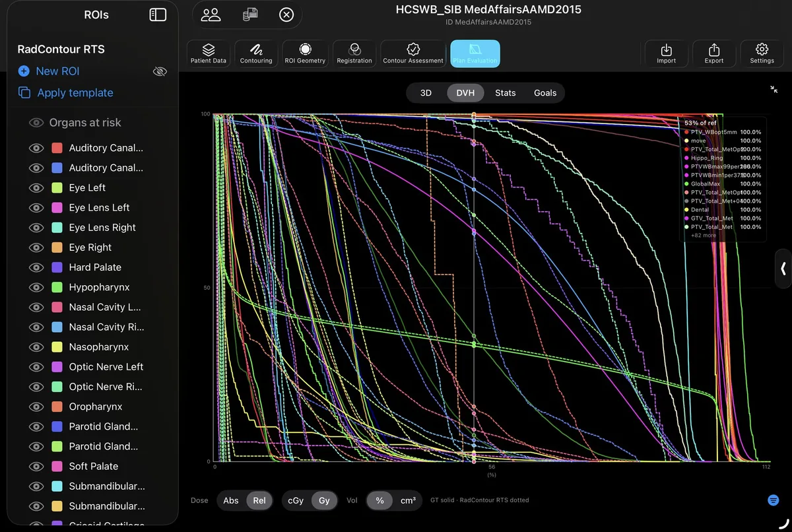Set volume to percent

[x=380, y=500]
